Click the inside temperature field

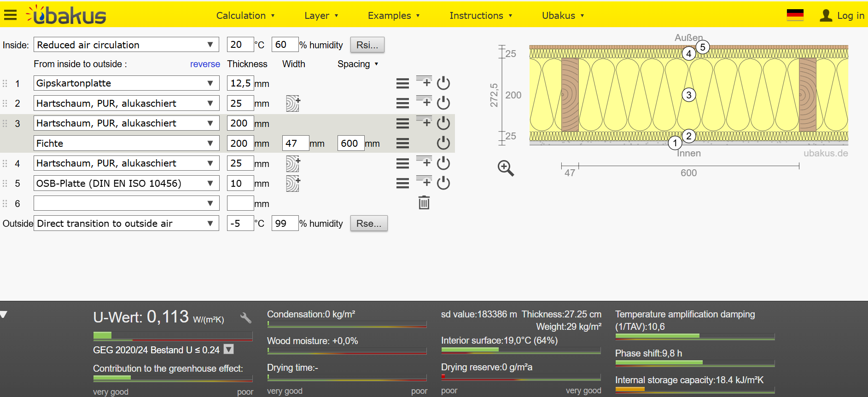(x=240, y=45)
